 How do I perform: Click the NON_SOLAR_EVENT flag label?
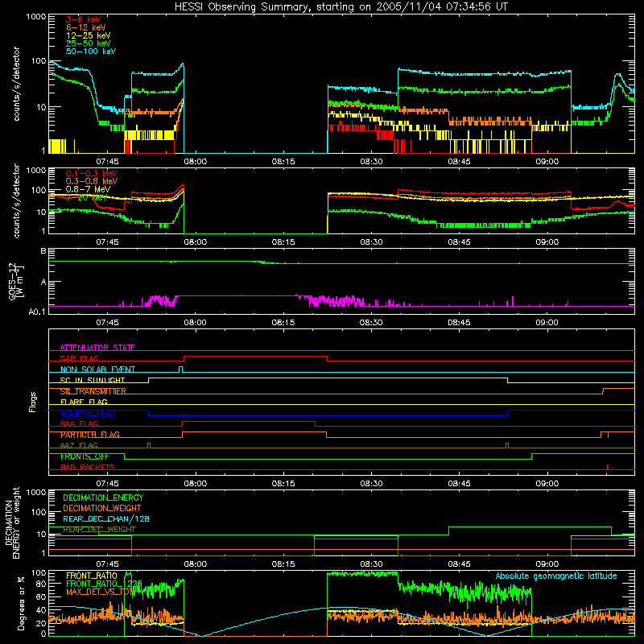[97, 369]
